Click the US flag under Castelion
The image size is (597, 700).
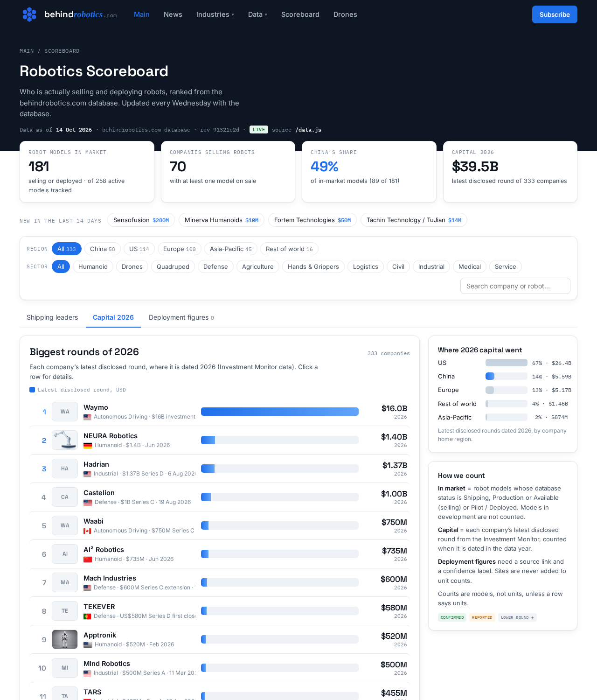(88, 503)
